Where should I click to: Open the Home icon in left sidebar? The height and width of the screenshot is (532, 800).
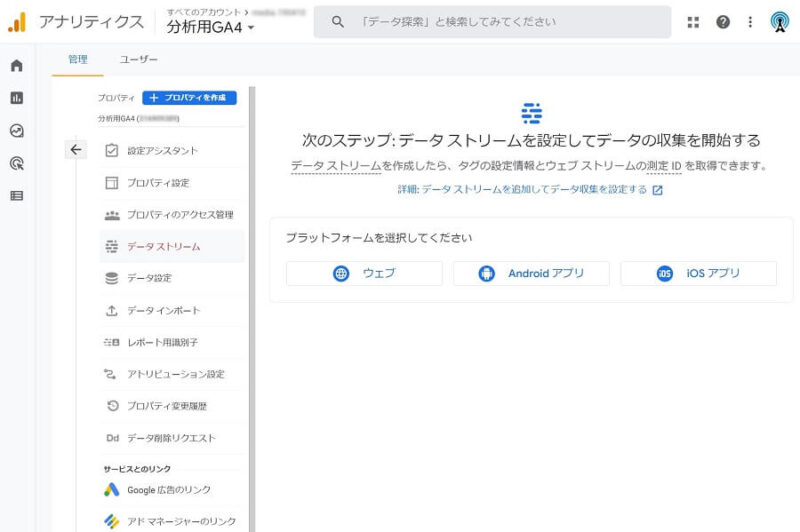(17, 65)
